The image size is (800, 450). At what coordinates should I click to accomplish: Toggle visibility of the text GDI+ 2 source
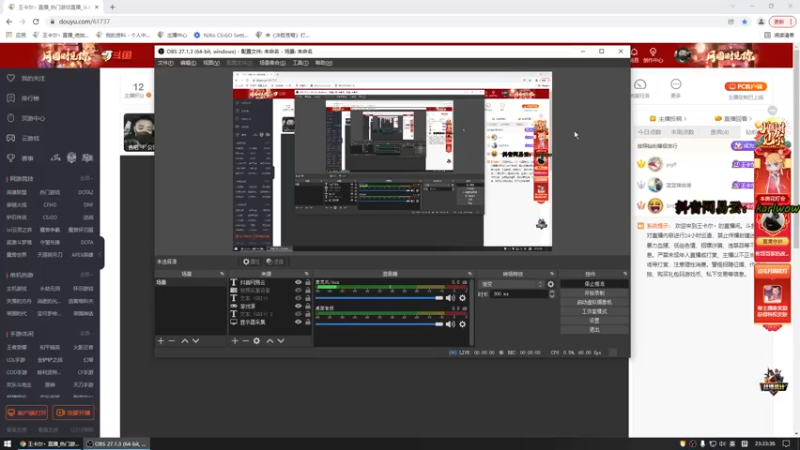(298, 314)
